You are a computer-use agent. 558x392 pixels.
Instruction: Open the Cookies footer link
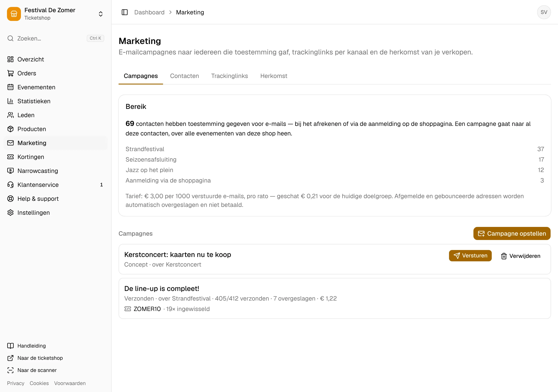pos(39,383)
